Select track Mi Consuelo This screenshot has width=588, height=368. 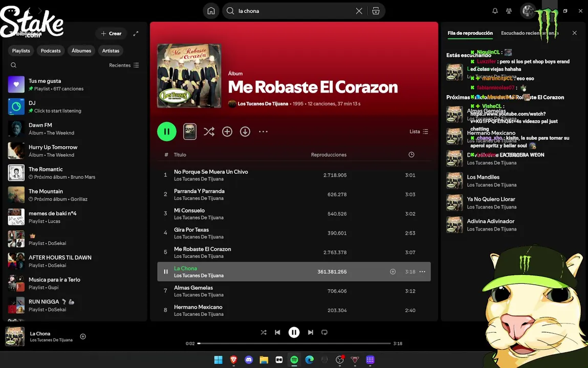pyautogui.click(x=294, y=214)
